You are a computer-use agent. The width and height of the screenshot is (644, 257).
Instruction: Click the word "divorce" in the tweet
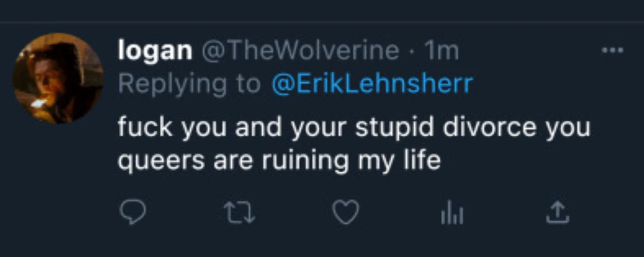coord(490,128)
